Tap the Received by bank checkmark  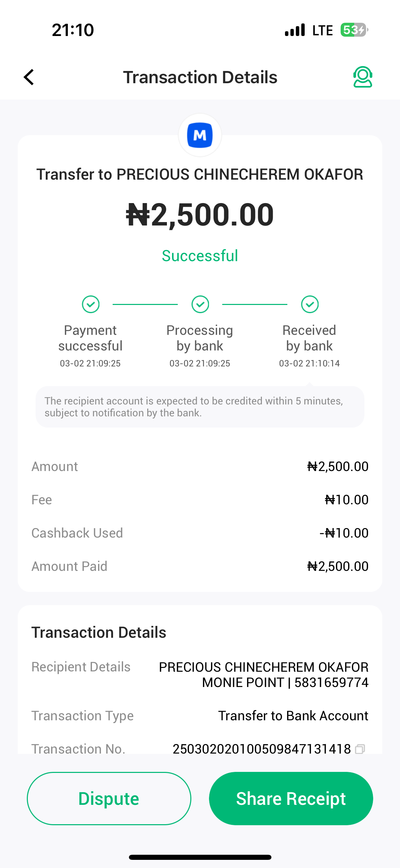pos(310,304)
